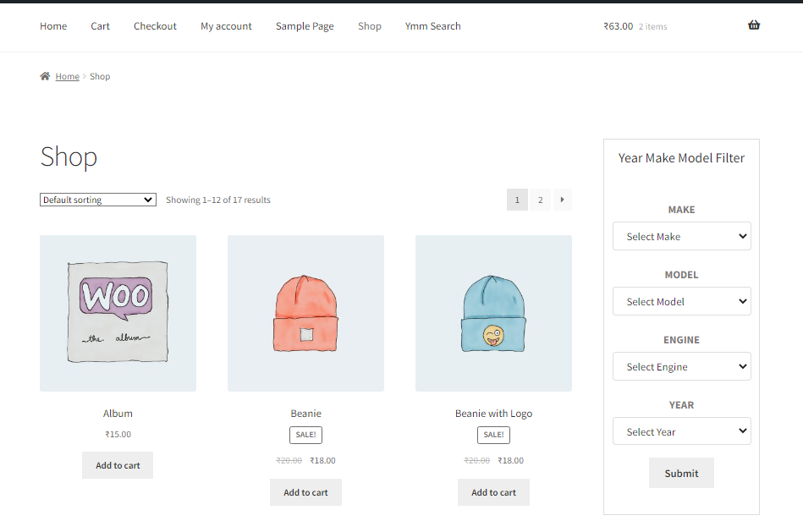Click the home icon in the breadcrumb

[x=44, y=75]
